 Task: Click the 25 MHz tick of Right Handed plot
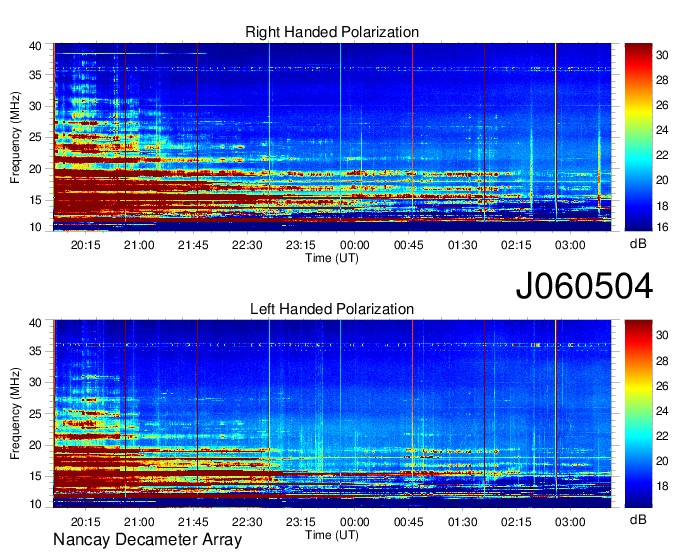(x=35, y=137)
